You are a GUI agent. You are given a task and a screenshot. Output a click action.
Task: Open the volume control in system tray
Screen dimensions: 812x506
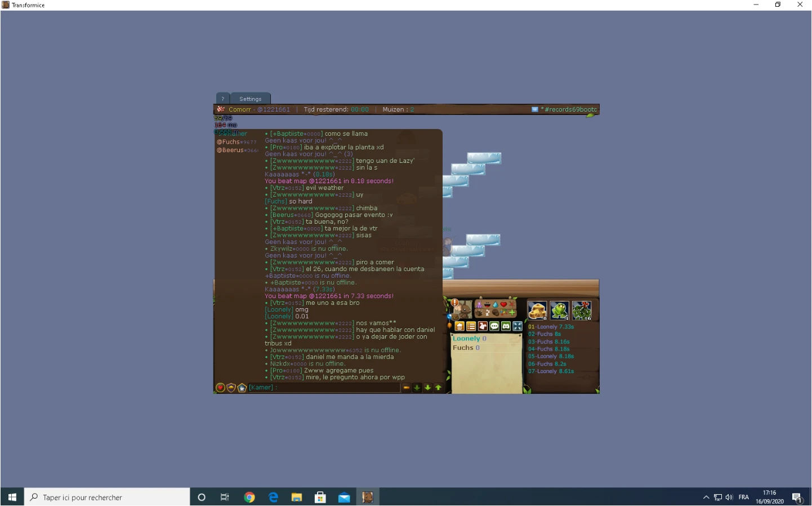click(x=729, y=497)
